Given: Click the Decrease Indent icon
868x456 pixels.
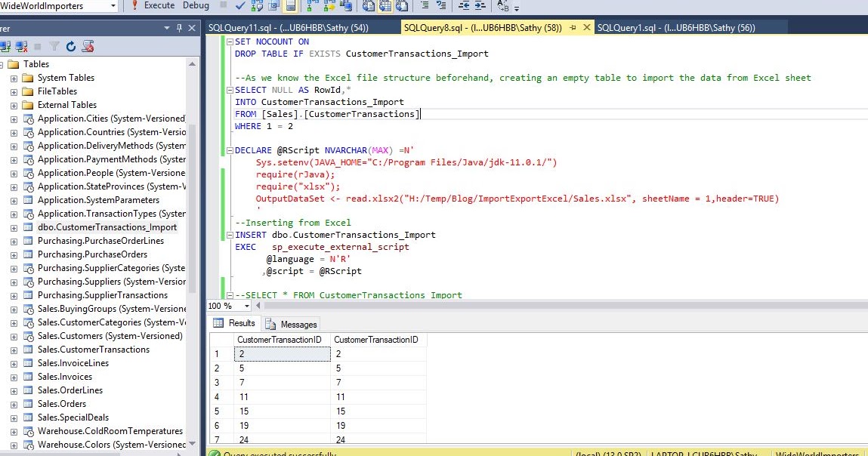Looking at the screenshot, I should [464, 5].
